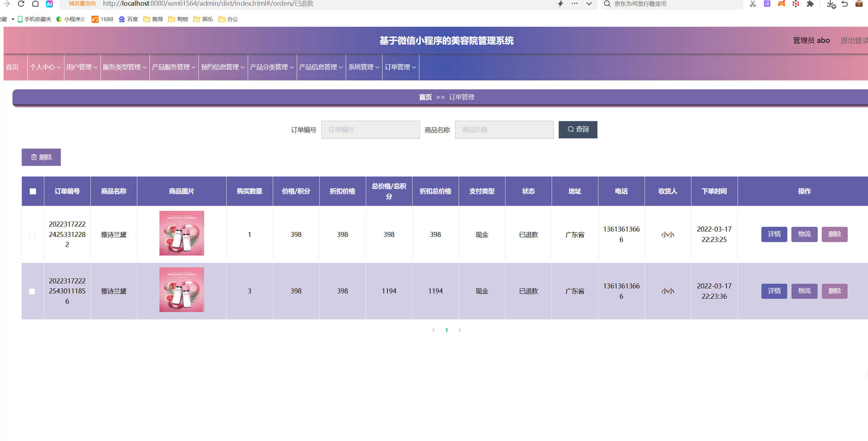868x441 pixels.
Task: View 物流 for the 22:23:36 order
Action: pyautogui.click(x=804, y=291)
